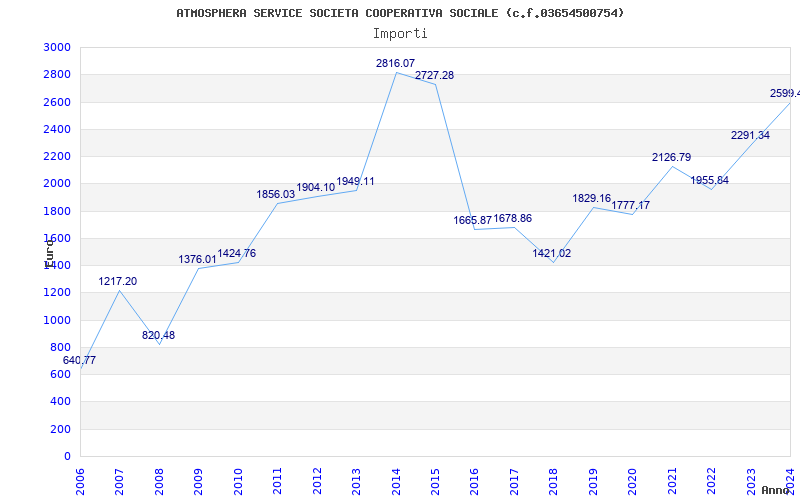Viewport: 800px width, 500px height.
Task: Click the x-axis year 2012
Action: [x=317, y=482]
